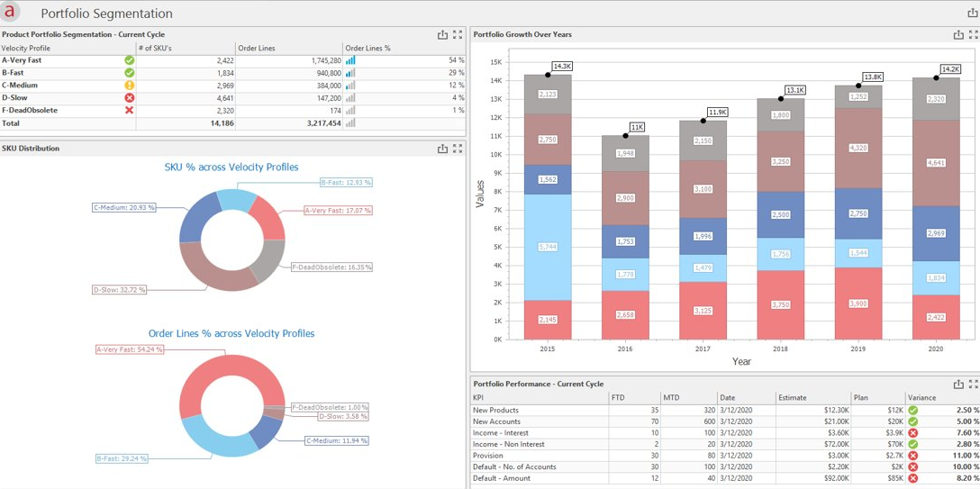Click the red X icon for F-DeadObsolete
The height and width of the screenshot is (489, 980).
tap(129, 111)
